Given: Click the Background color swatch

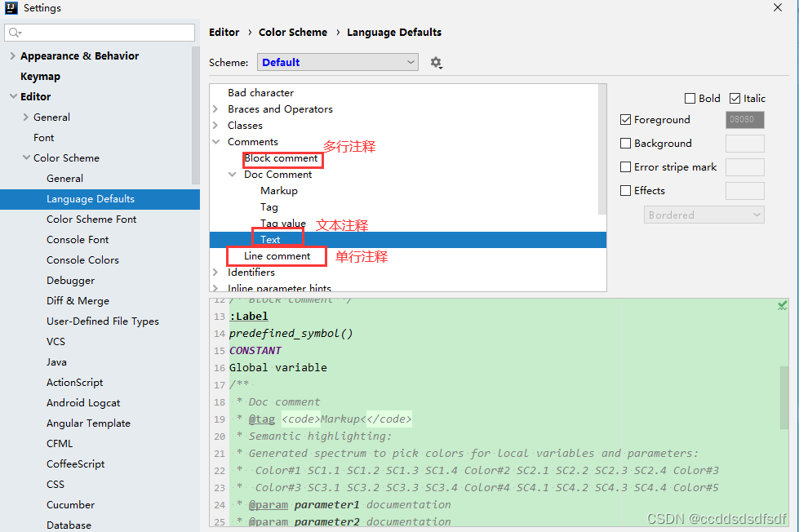Looking at the screenshot, I should coord(744,143).
